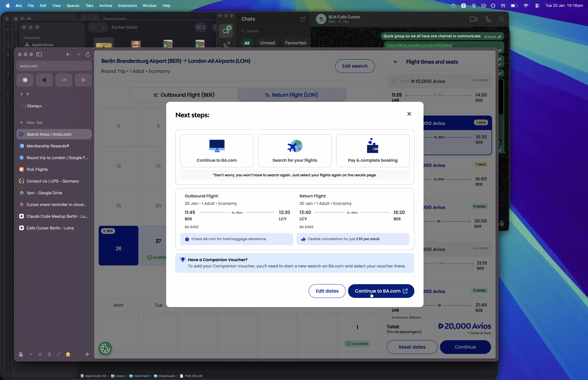Open the Apple menu
The image size is (588, 380).
tap(8, 5)
